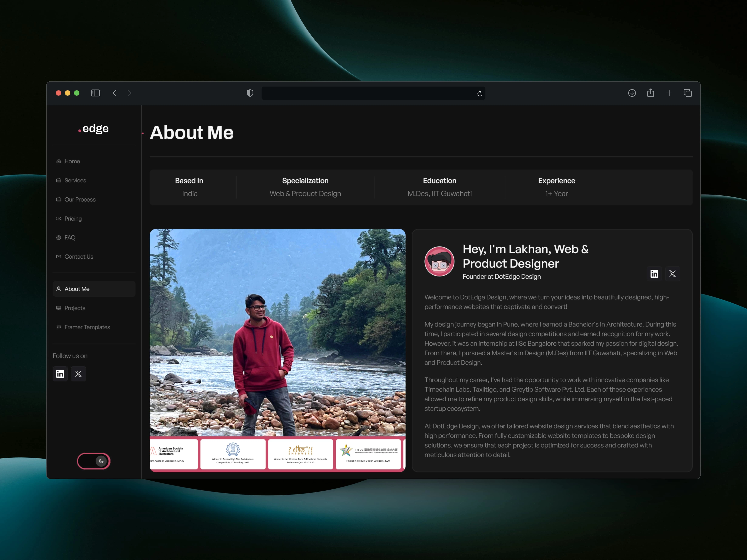The height and width of the screenshot is (560, 747).
Task: Open Our Process in the sidebar
Action: 94,200
